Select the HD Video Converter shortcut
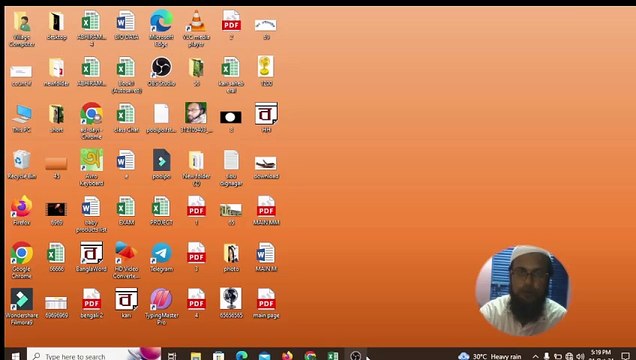Viewport: 636px width, 360px height. pyautogui.click(x=126, y=260)
